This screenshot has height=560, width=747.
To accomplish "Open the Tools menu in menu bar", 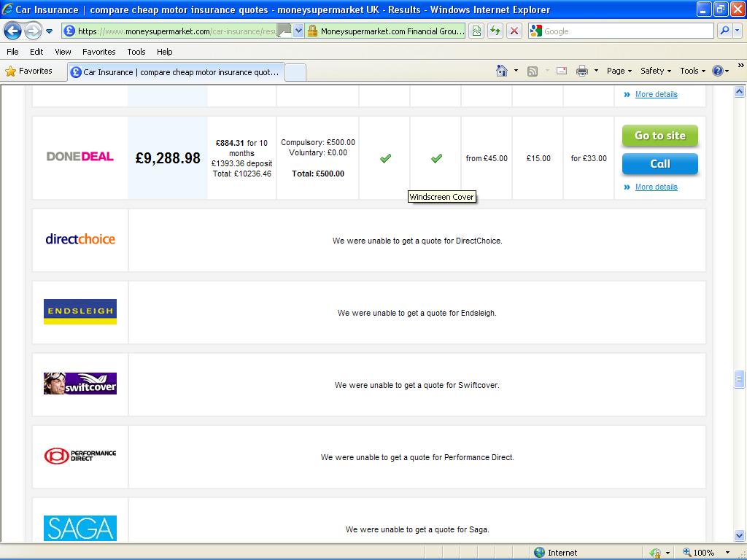I will [136, 52].
